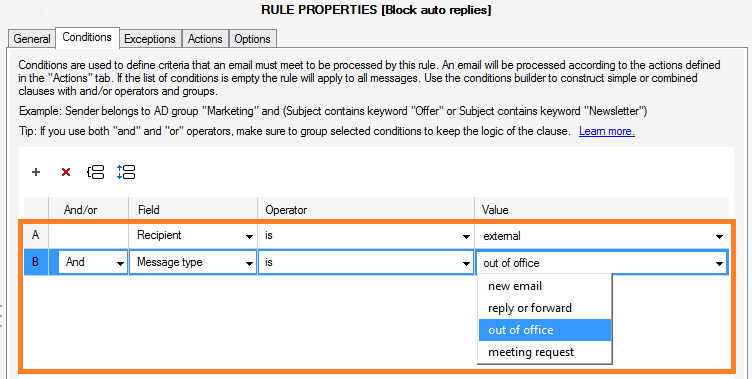752x379 pixels.
Task: Follow the Learn more link
Action: (x=607, y=131)
